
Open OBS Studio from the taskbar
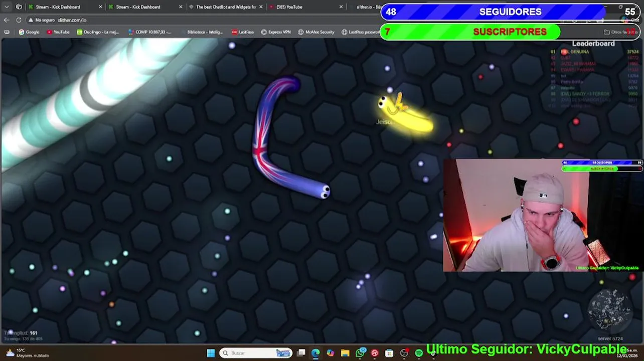[x=404, y=353]
